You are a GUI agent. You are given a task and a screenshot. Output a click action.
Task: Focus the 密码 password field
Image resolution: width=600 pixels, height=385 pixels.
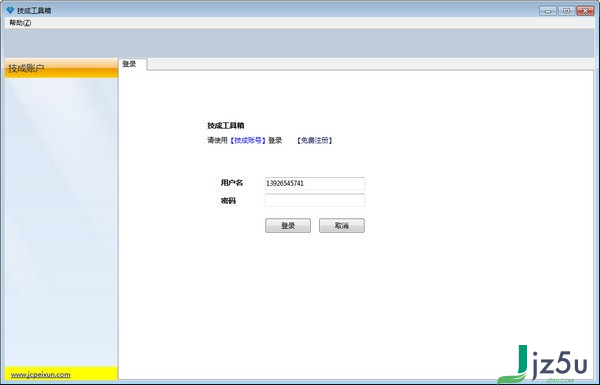point(315,200)
